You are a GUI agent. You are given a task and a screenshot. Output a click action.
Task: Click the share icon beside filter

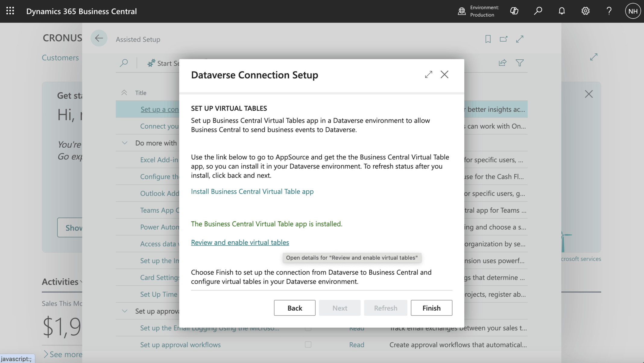point(502,63)
